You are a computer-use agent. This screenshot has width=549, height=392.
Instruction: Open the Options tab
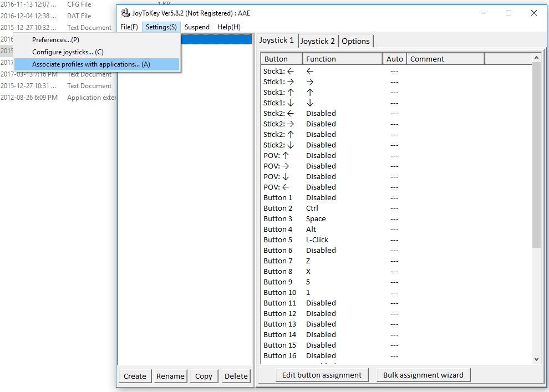coord(355,41)
